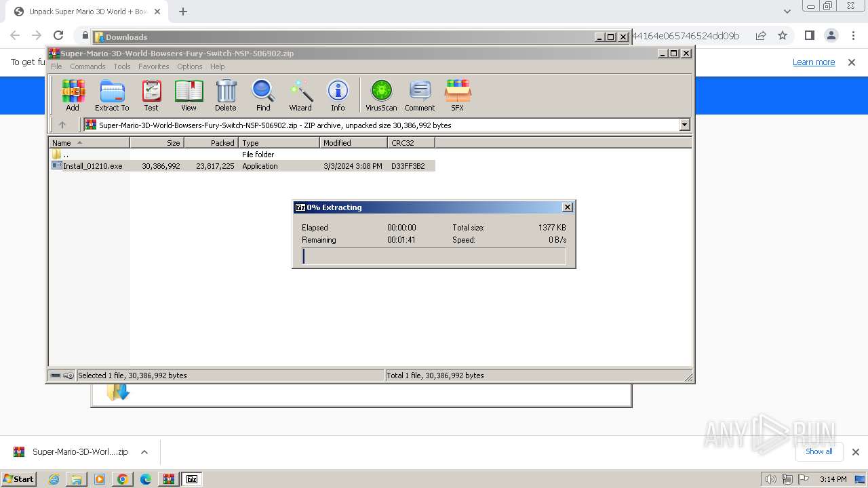Image resolution: width=868 pixels, height=488 pixels.
Task: Select Install_01210.exe file row
Action: (242, 166)
